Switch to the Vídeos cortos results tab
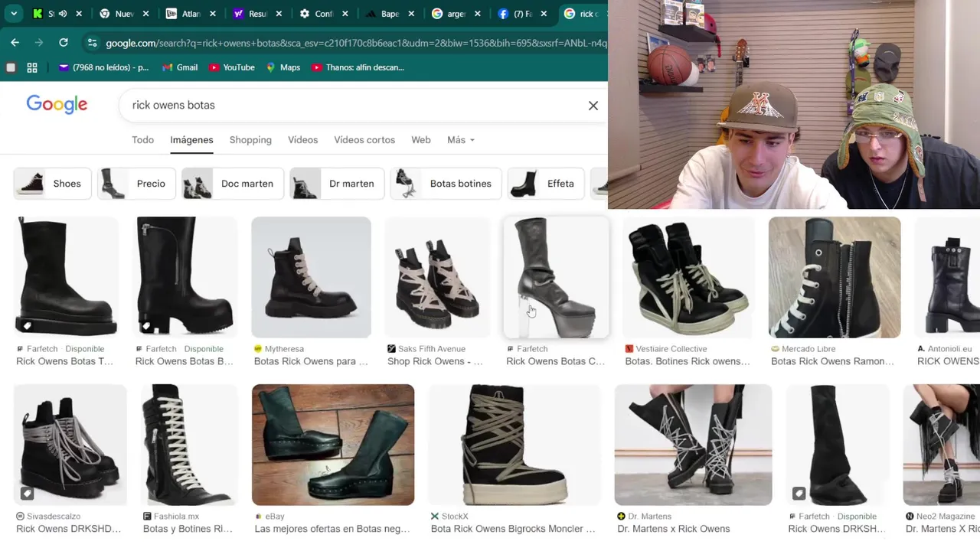This screenshot has width=980, height=551. click(x=364, y=140)
